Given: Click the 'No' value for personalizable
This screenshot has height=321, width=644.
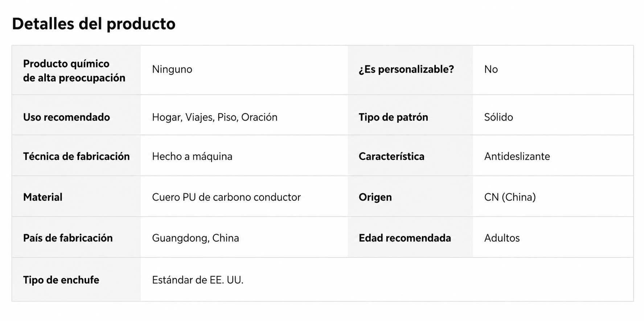Looking at the screenshot, I should [491, 69].
